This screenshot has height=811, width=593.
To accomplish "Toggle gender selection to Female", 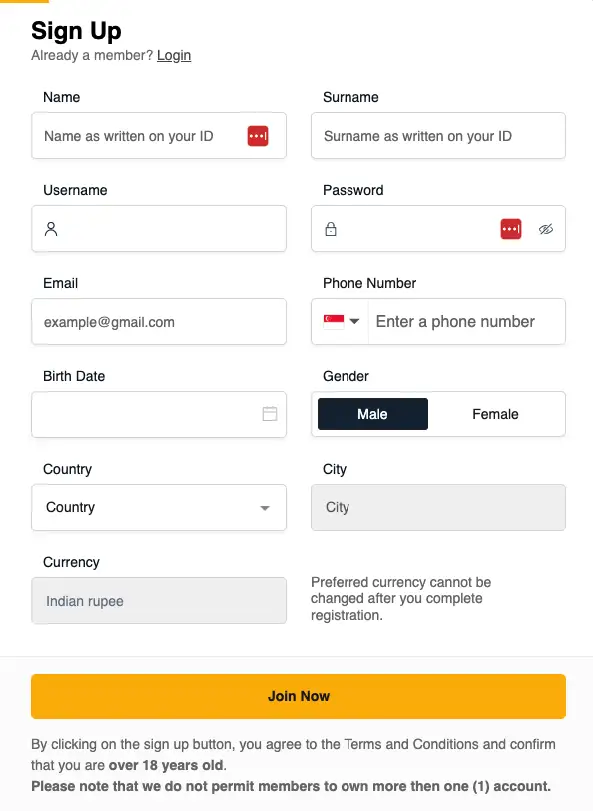I will pos(497,413).
